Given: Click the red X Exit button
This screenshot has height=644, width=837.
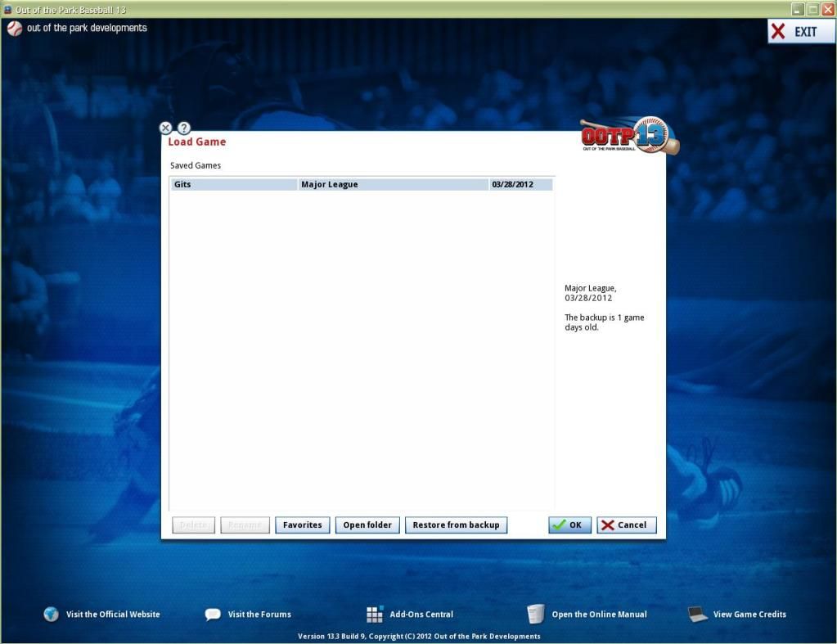Looking at the screenshot, I should (x=801, y=32).
